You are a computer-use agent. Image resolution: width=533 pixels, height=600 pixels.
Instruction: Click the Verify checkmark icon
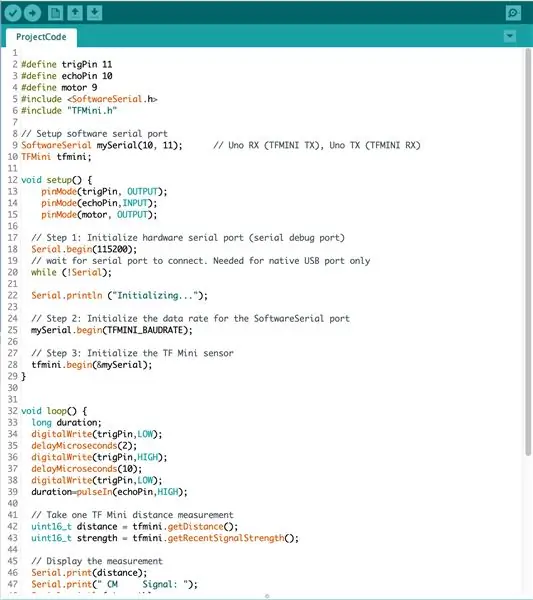[13, 13]
